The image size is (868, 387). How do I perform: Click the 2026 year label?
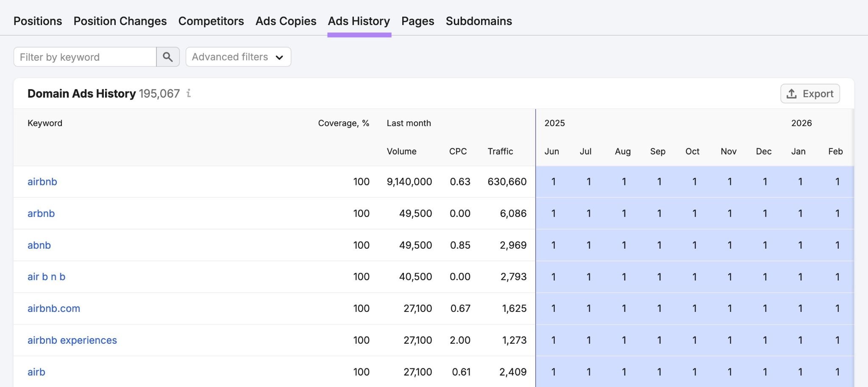(801, 123)
